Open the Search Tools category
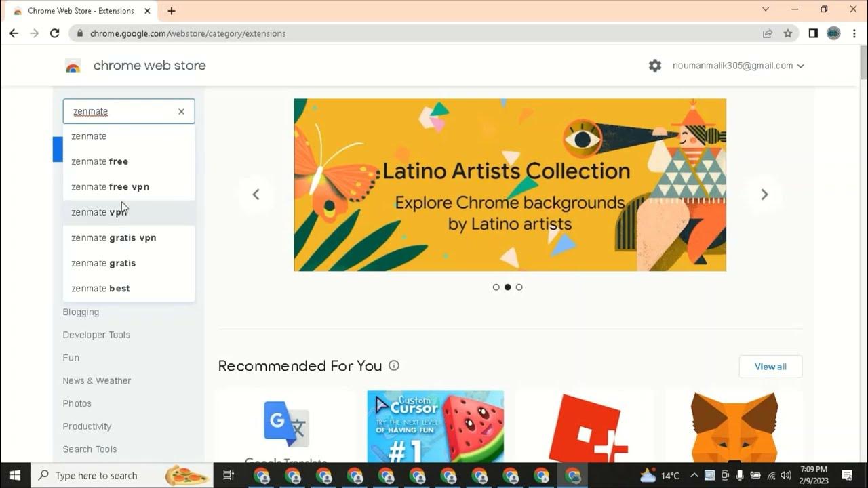 [x=90, y=449]
